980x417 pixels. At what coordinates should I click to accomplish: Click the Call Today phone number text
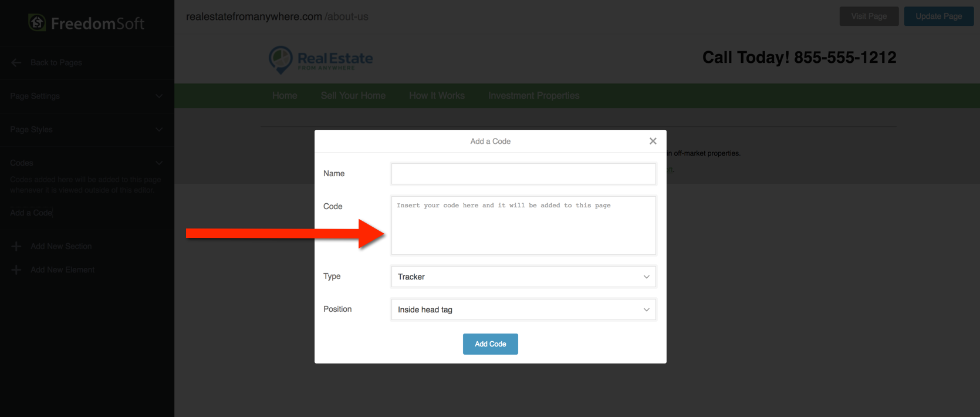coord(799,58)
